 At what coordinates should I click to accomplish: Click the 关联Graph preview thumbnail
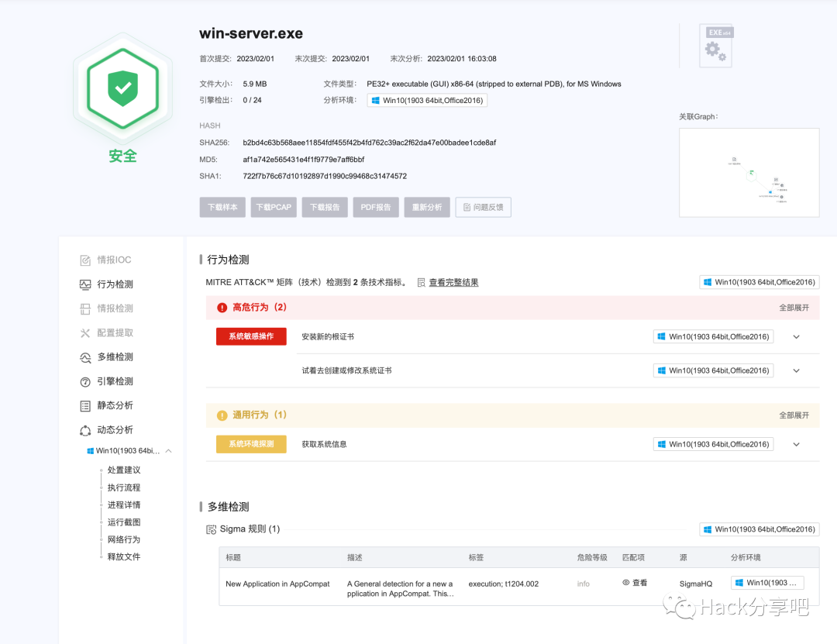click(749, 172)
